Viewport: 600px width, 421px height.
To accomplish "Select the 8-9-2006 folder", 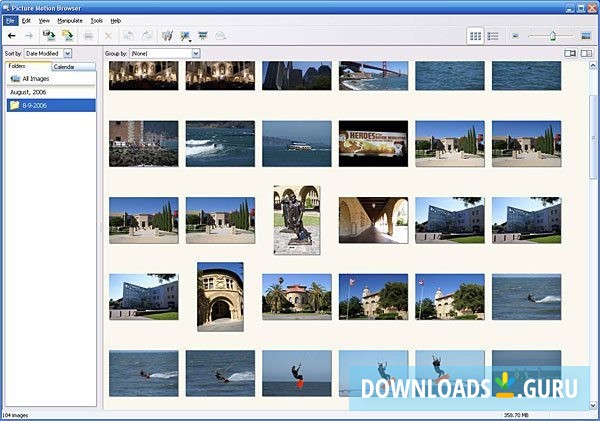I will coord(51,105).
